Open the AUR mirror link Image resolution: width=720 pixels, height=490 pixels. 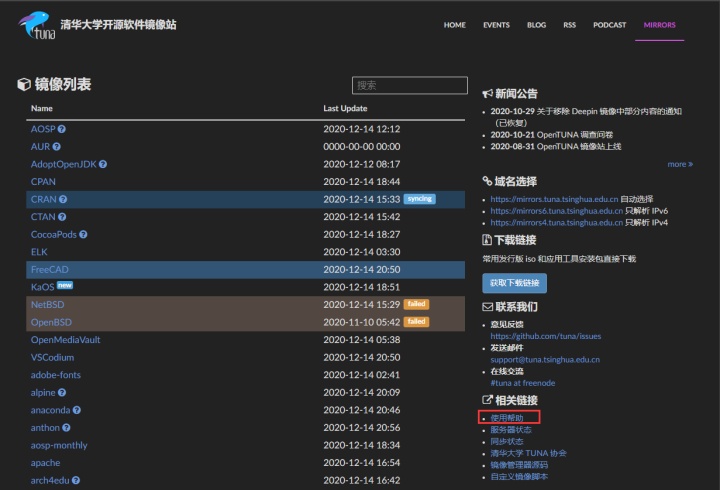tap(40, 146)
